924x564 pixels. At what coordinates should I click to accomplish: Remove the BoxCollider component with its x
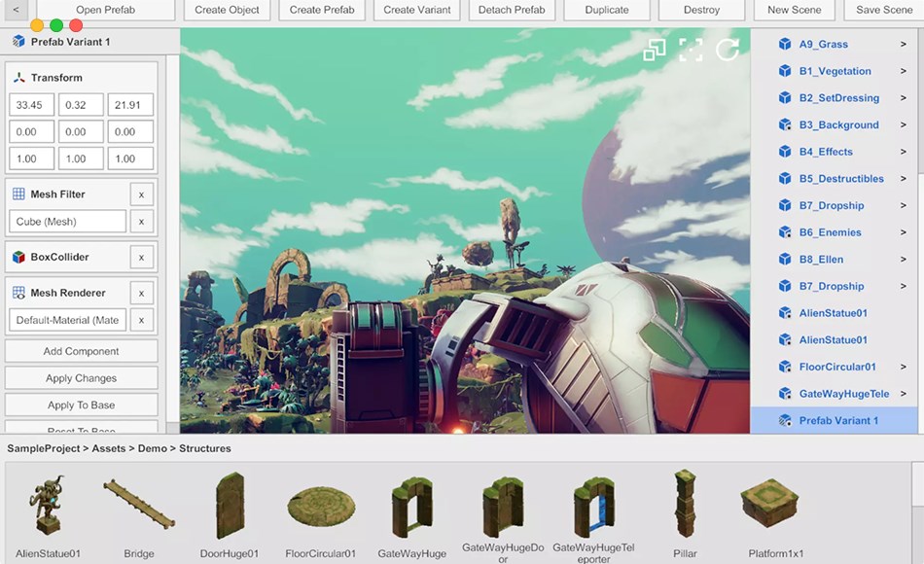coord(141,258)
